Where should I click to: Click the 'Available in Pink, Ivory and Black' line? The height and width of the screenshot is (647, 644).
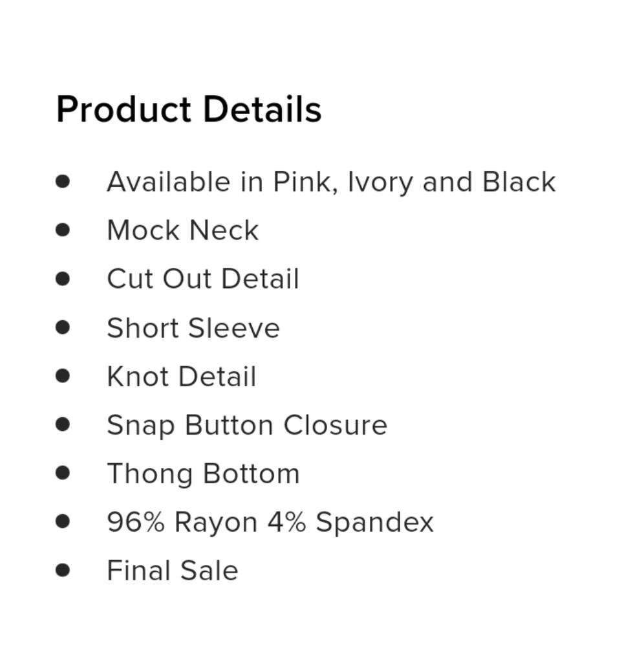[x=331, y=182]
